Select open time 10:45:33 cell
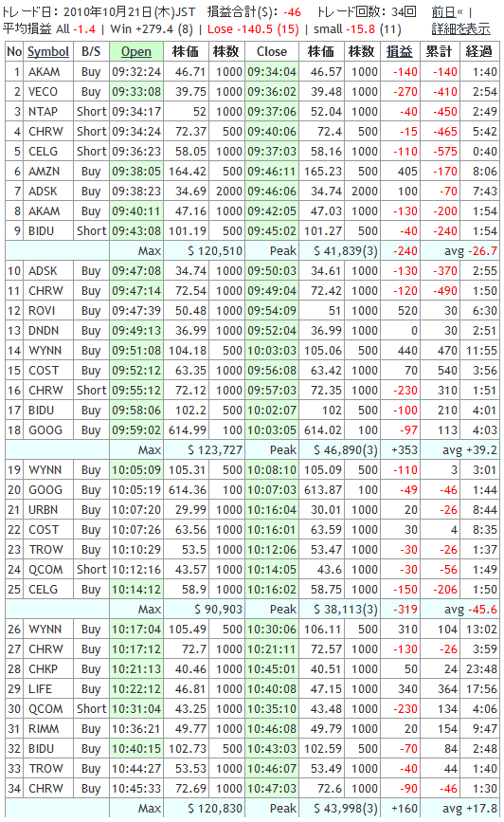504x822 pixels. (136, 789)
